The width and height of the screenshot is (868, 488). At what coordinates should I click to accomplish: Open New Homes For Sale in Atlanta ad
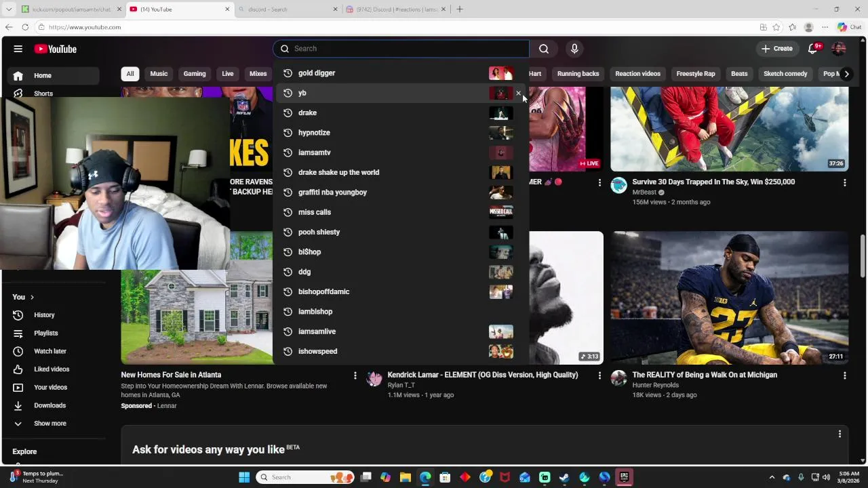pos(171,375)
